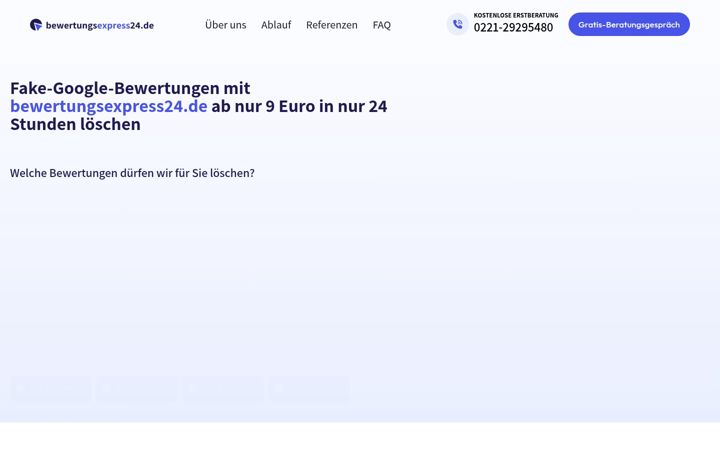Navigate to FAQ

click(382, 25)
